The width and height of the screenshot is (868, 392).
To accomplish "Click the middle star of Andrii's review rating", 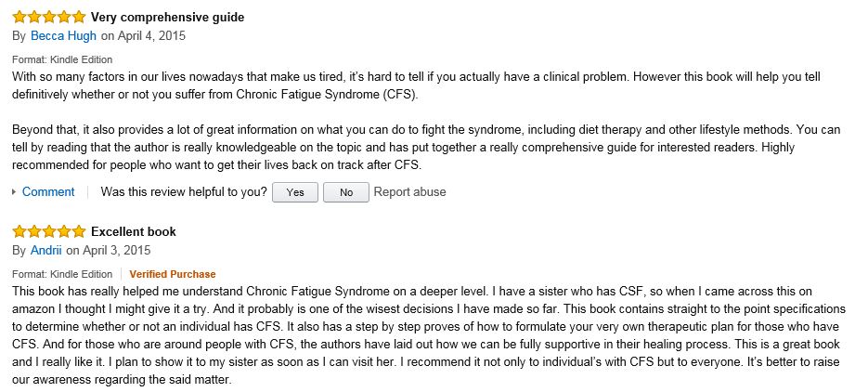I will tap(48, 231).
